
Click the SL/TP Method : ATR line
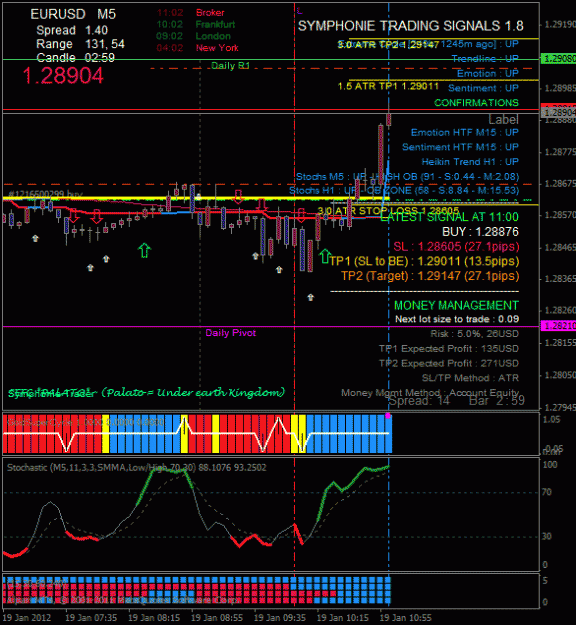click(470, 378)
